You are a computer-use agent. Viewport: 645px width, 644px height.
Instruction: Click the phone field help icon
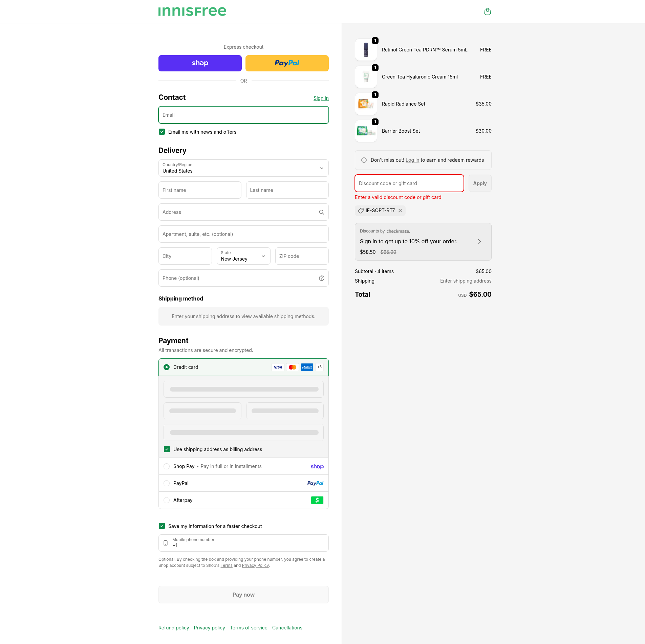click(321, 278)
